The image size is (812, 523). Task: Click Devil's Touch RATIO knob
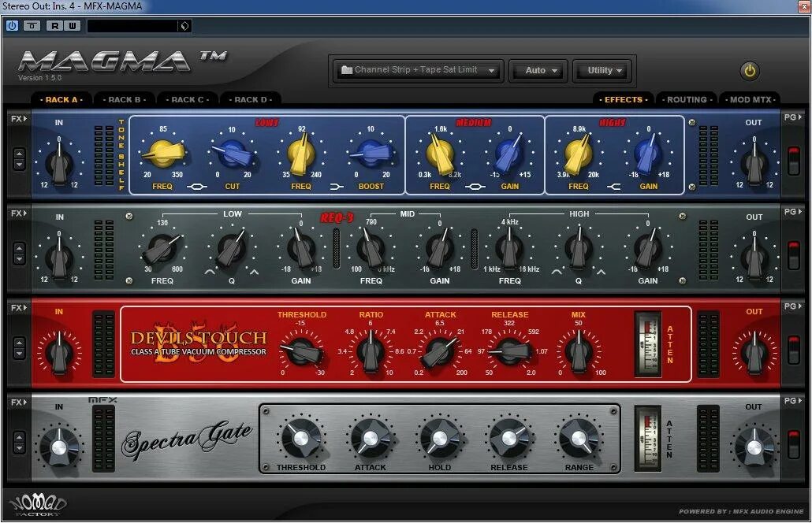point(371,352)
